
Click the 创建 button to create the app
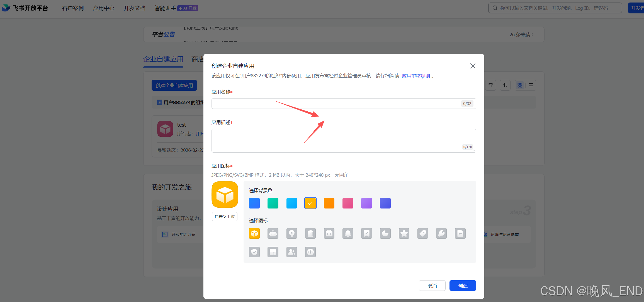pyautogui.click(x=462, y=286)
